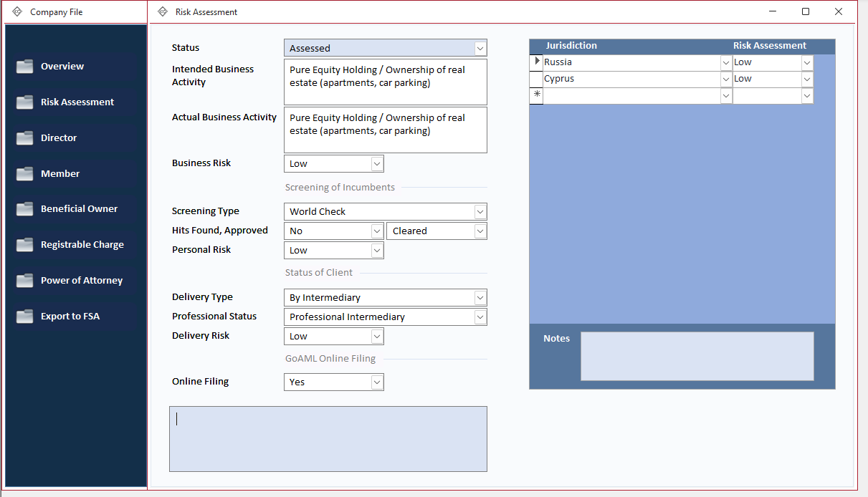
Task: Click the Risk Assessment column header
Action: pyautogui.click(x=769, y=45)
